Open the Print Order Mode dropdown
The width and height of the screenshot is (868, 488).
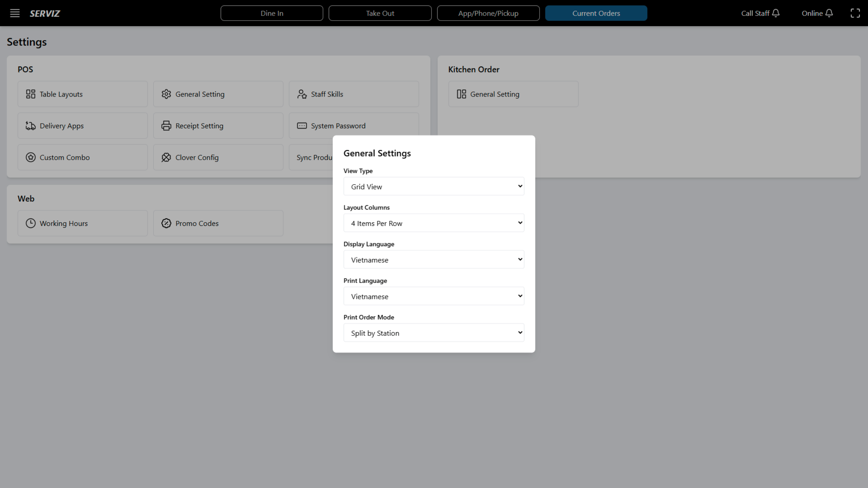click(x=434, y=332)
